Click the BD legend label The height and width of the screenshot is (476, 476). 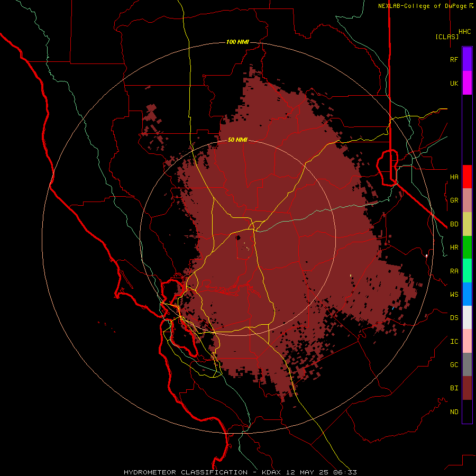pos(454,224)
